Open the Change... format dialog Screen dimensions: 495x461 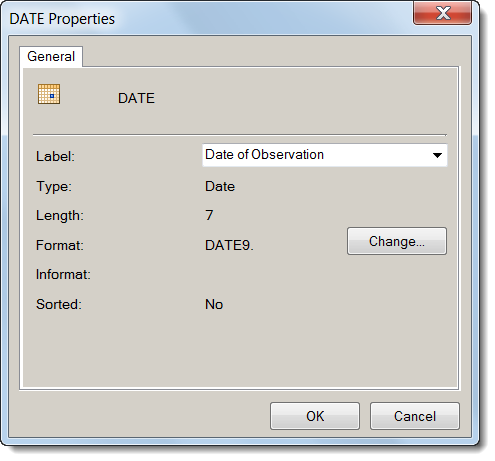click(x=397, y=241)
